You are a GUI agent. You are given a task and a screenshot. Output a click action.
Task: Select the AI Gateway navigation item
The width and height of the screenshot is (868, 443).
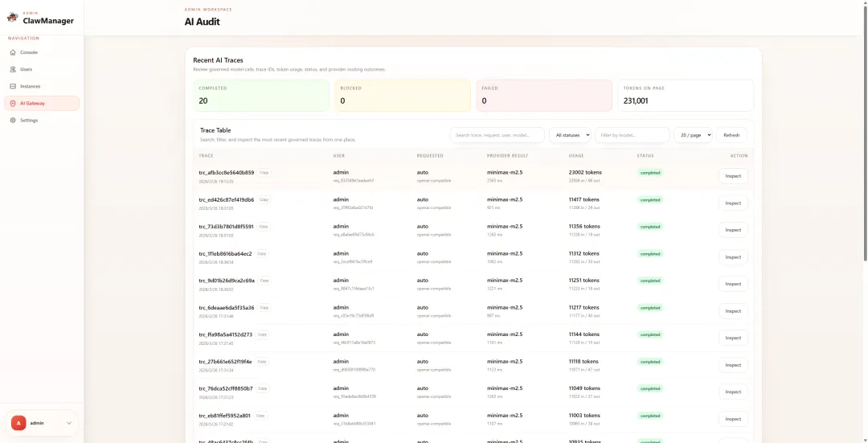tap(42, 103)
